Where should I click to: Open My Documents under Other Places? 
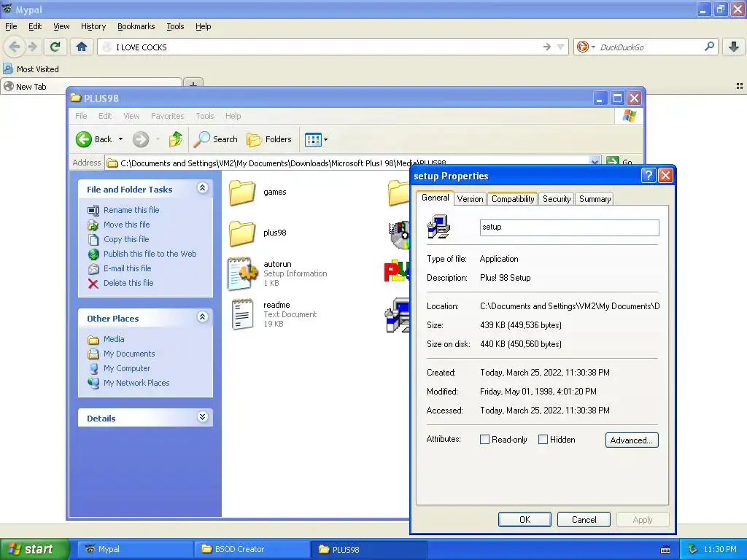tap(129, 354)
